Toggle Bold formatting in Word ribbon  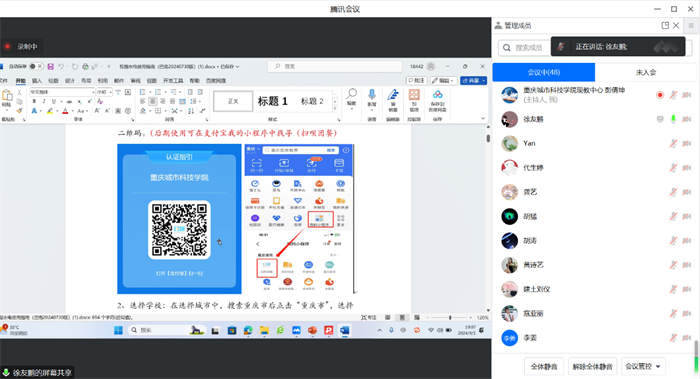point(34,101)
